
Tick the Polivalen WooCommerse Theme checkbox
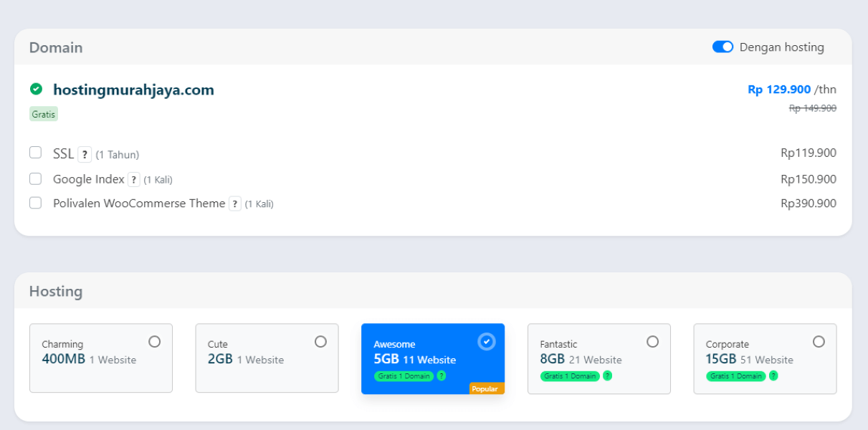pyautogui.click(x=35, y=202)
